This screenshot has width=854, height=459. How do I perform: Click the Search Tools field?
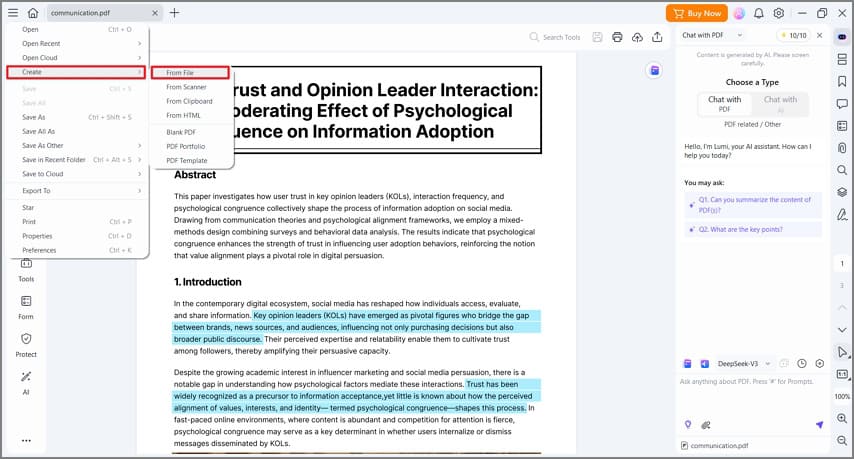pos(555,37)
